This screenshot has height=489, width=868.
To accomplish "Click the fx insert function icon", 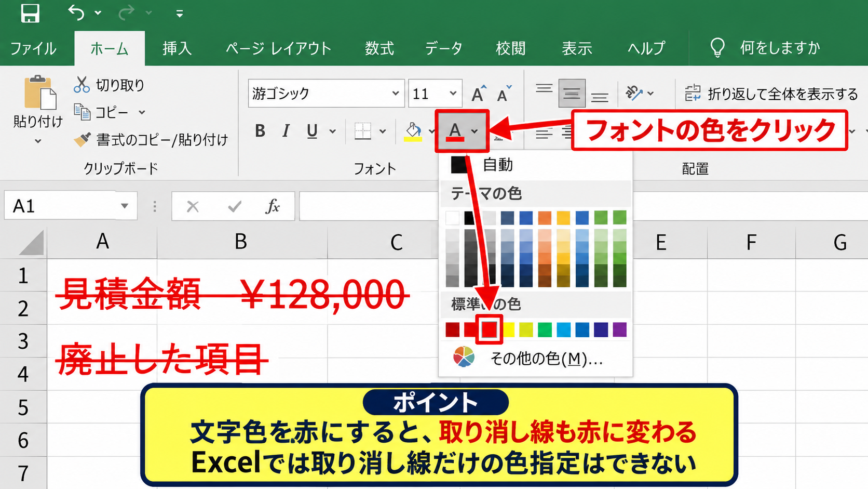I will pyautogui.click(x=273, y=206).
